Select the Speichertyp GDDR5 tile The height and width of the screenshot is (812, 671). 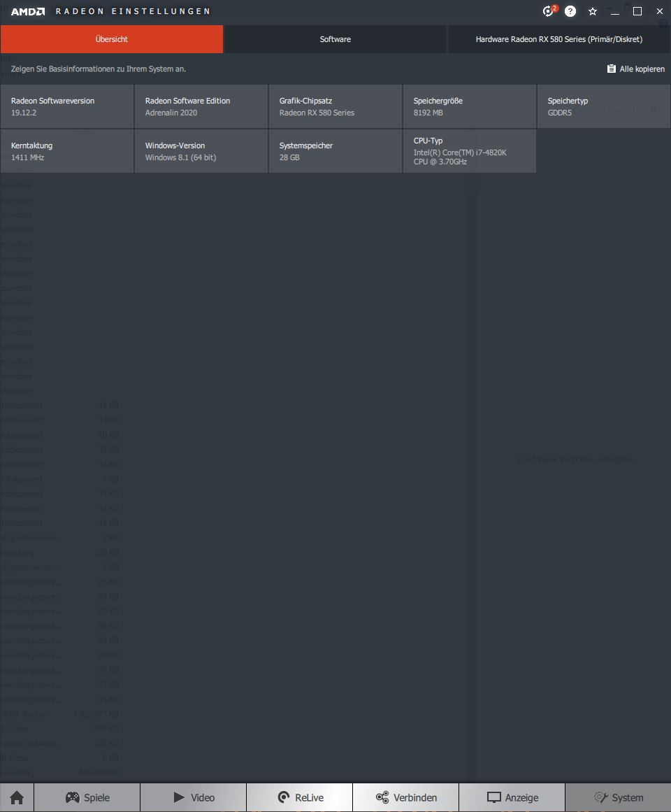tap(604, 107)
